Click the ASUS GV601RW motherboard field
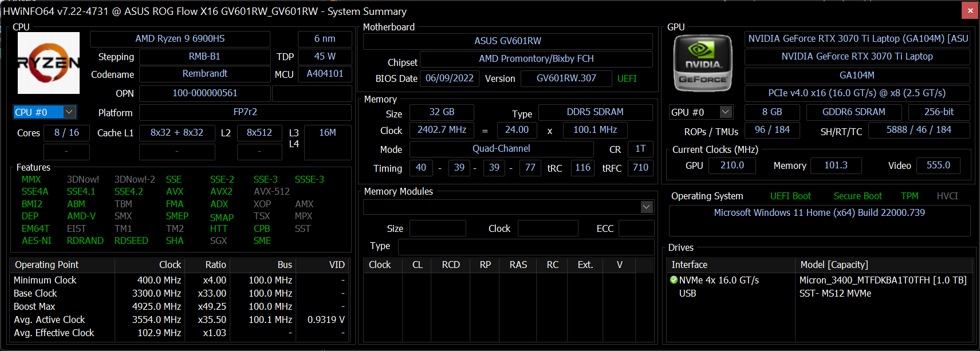 (x=507, y=41)
